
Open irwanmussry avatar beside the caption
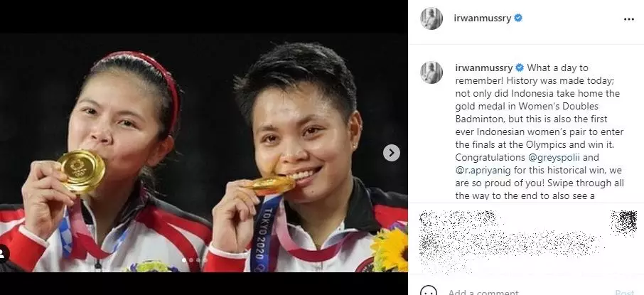pos(431,73)
